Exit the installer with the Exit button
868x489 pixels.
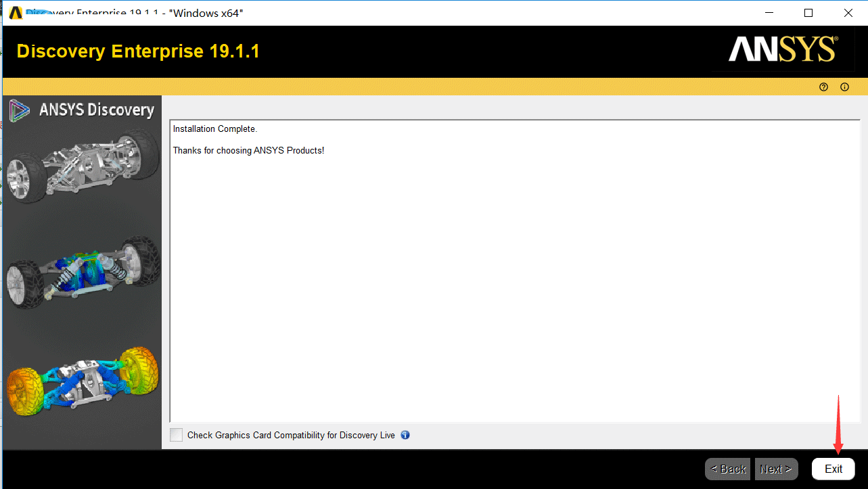(833, 469)
